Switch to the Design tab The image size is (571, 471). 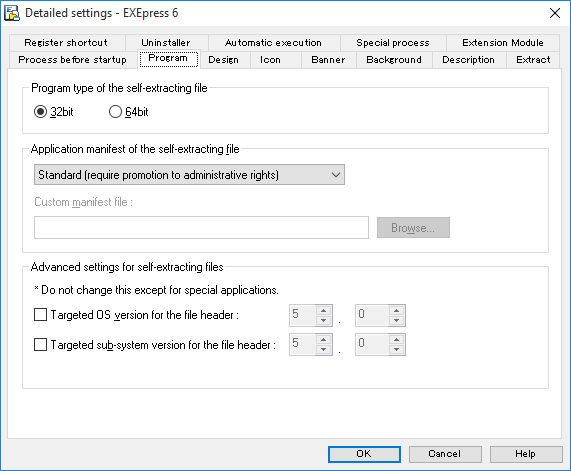[x=224, y=60]
